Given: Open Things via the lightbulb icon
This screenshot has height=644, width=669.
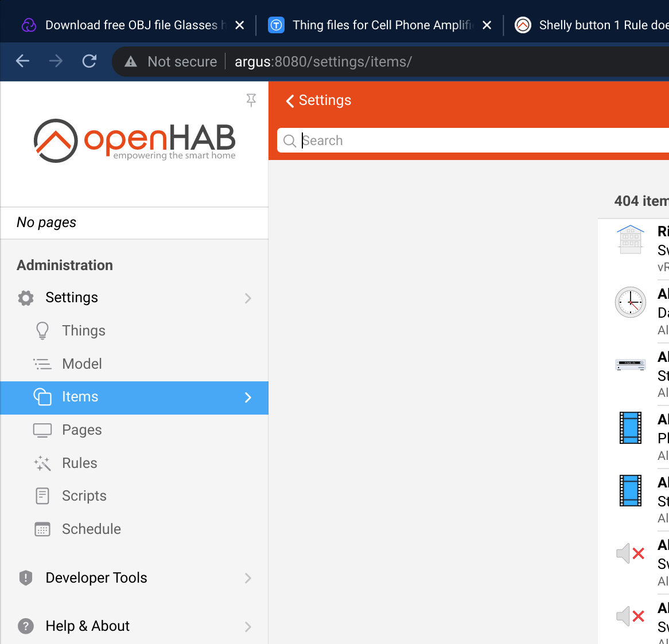Looking at the screenshot, I should (x=42, y=331).
